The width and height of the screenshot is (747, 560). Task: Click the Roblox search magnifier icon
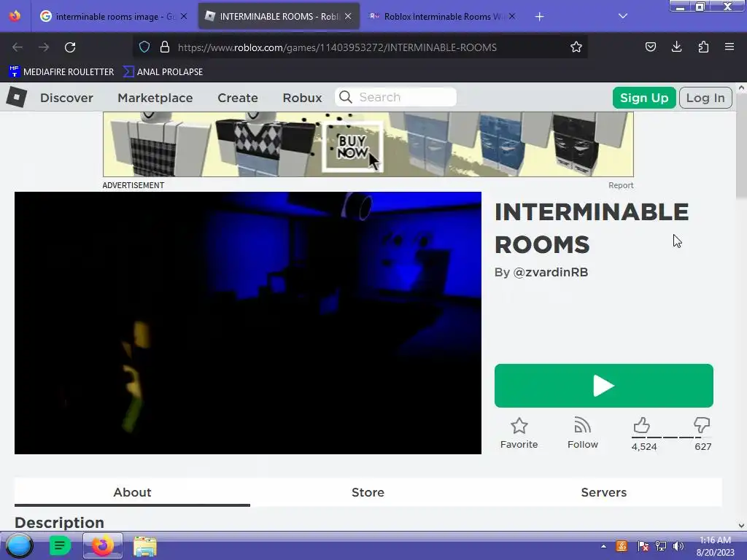click(x=346, y=97)
